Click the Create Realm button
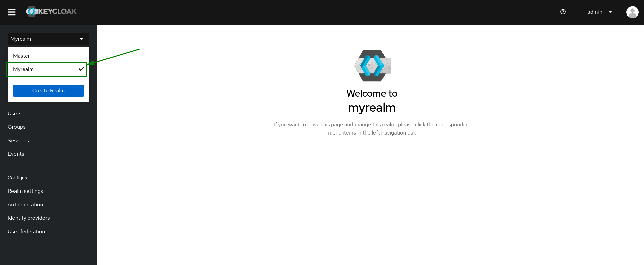 click(49, 91)
